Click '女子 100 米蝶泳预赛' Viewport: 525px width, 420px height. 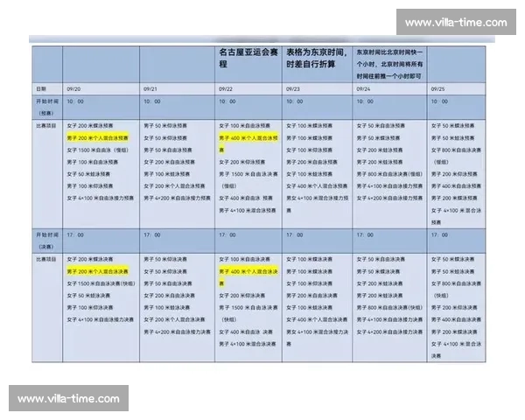[x=310, y=126]
